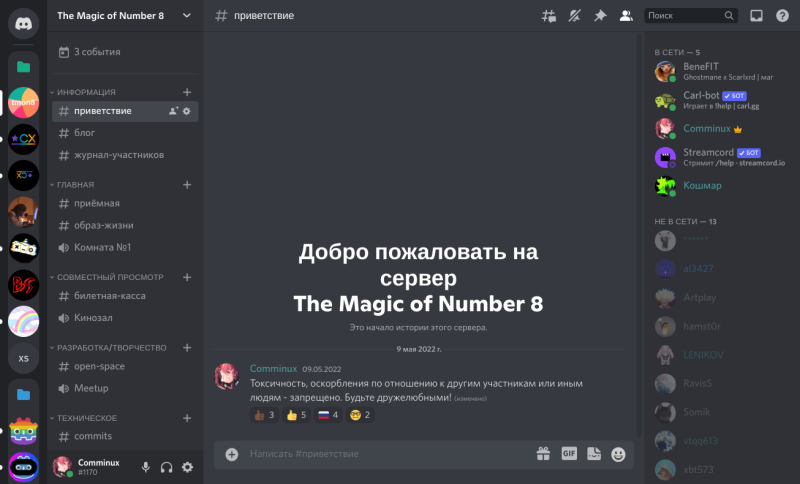Open offline member LENIKOV profile
This screenshot has height=484, width=800.
720,355
